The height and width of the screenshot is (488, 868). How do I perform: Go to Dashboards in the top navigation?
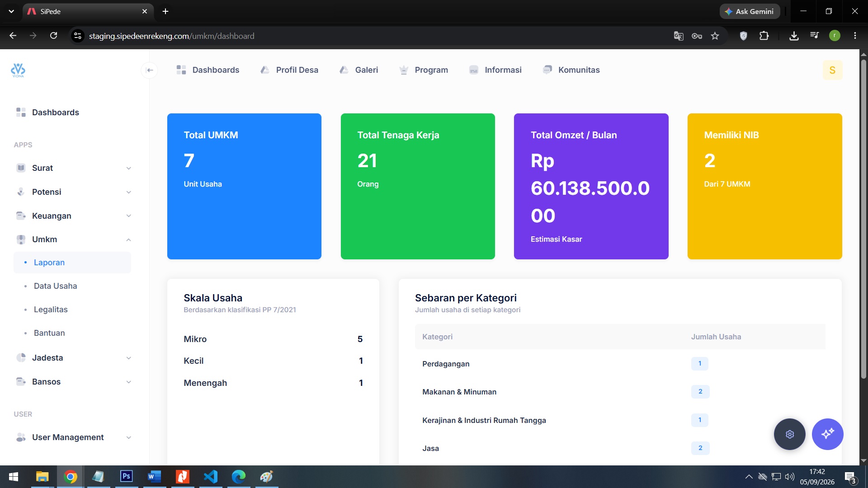pos(208,70)
